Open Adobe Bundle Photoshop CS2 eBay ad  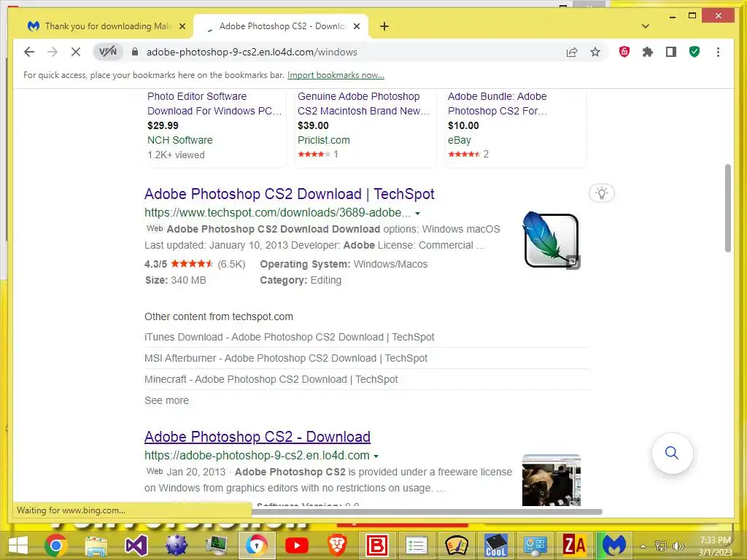[x=498, y=104]
